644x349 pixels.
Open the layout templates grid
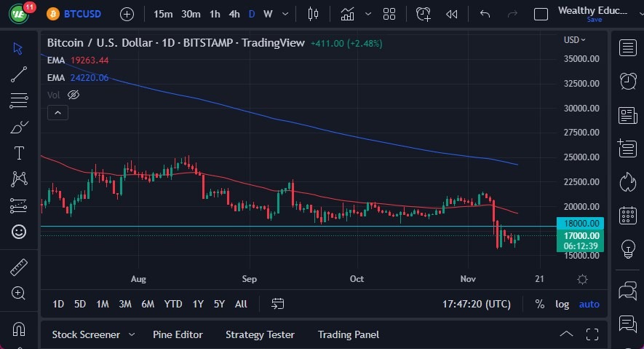[x=389, y=15]
